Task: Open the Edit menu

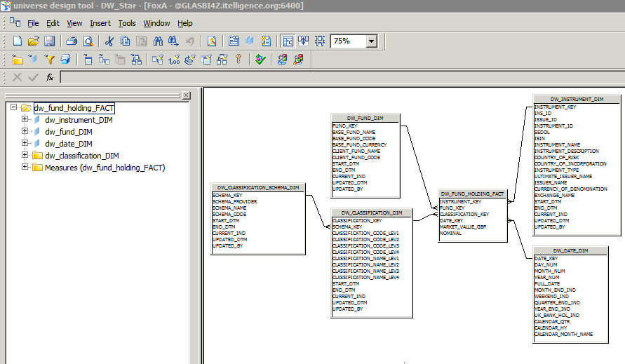Action: [53, 23]
